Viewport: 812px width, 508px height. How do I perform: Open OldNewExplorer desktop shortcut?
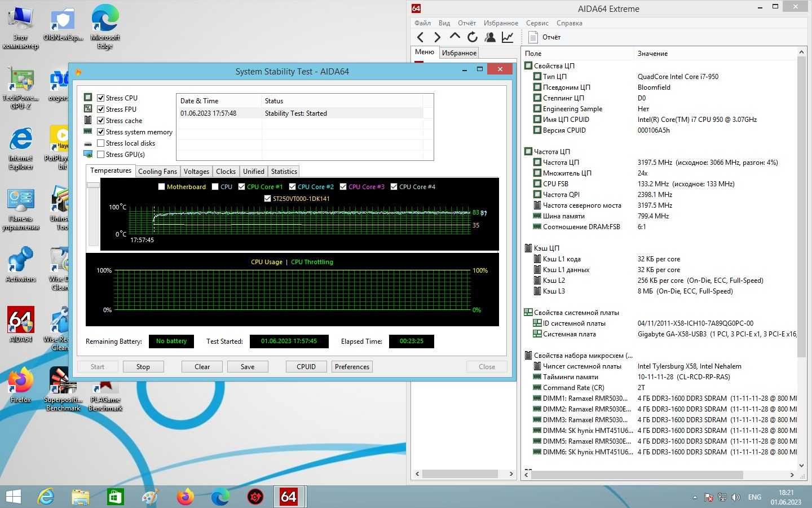[x=63, y=24]
